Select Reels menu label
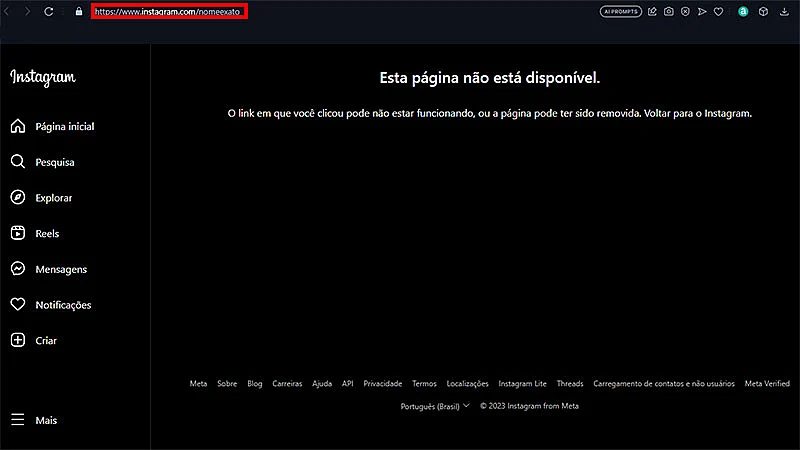The height and width of the screenshot is (450, 800). (x=47, y=233)
